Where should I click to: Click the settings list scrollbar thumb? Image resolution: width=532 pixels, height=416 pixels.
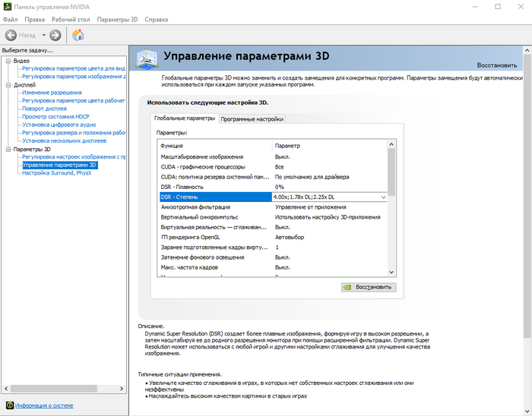391,172
